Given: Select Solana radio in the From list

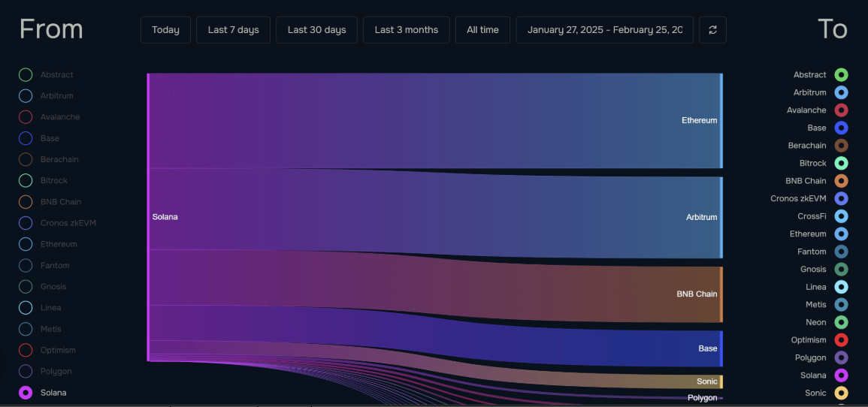Looking at the screenshot, I should click(x=26, y=392).
